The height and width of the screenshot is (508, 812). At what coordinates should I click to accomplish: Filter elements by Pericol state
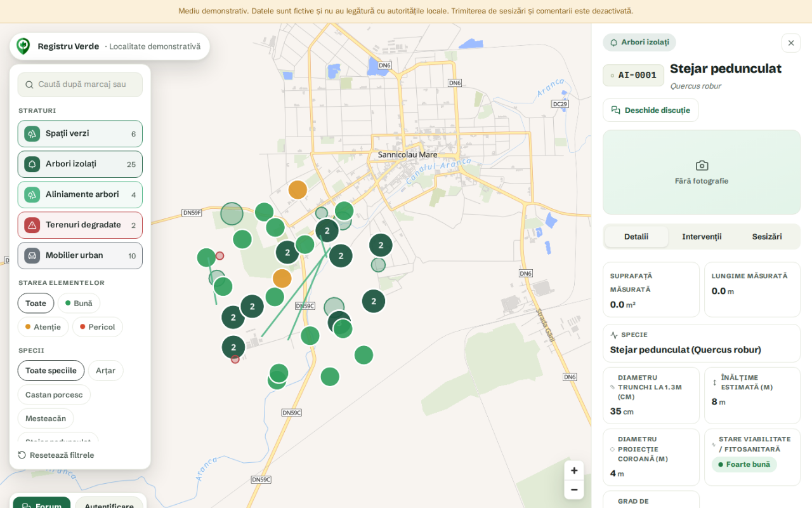click(x=97, y=327)
